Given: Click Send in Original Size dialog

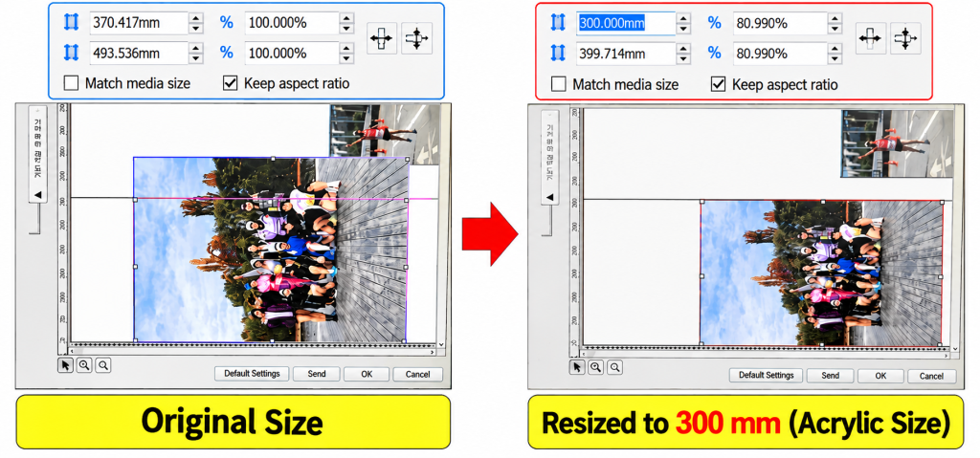Looking at the screenshot, I should (x=317, y=374).
